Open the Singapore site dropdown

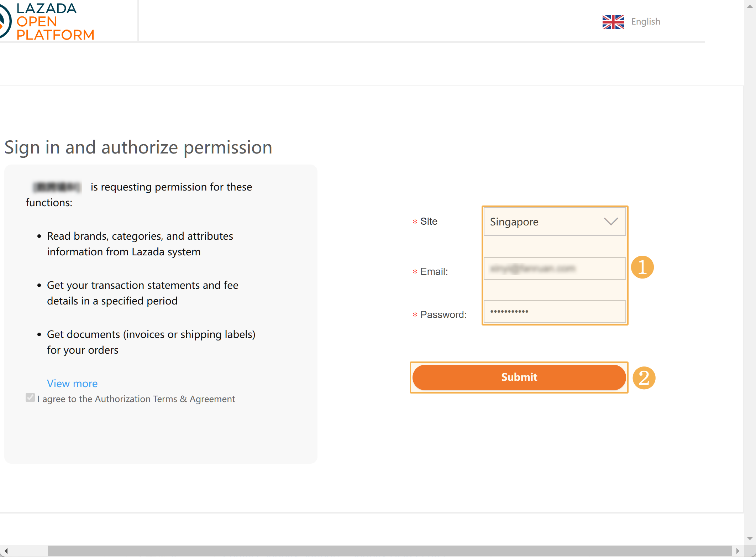tap(554, 222)
